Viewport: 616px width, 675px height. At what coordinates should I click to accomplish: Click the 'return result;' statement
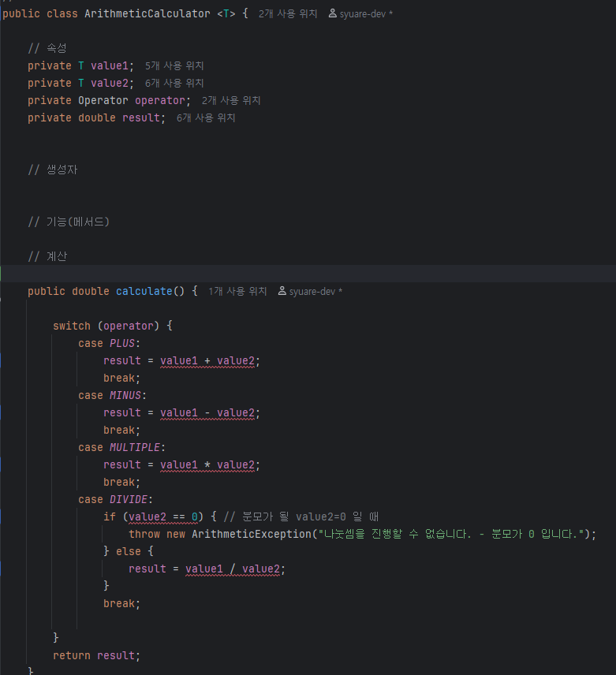(97, 655)
